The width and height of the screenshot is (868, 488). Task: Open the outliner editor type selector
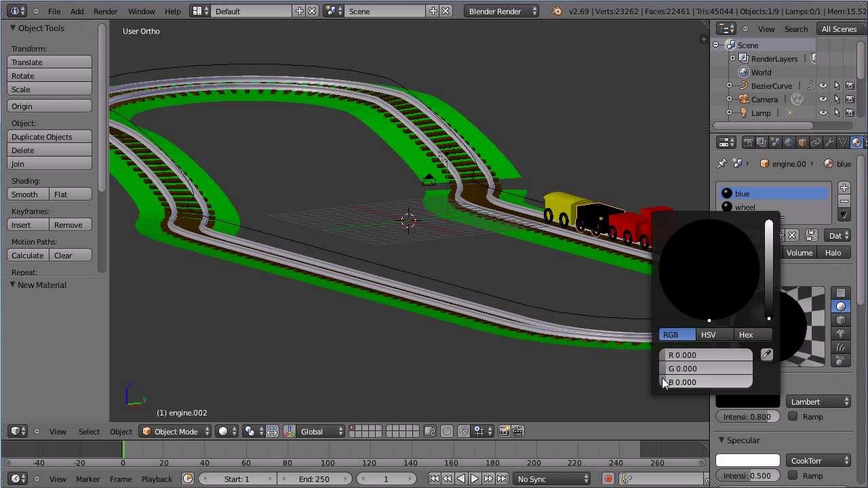pos(726,28)
